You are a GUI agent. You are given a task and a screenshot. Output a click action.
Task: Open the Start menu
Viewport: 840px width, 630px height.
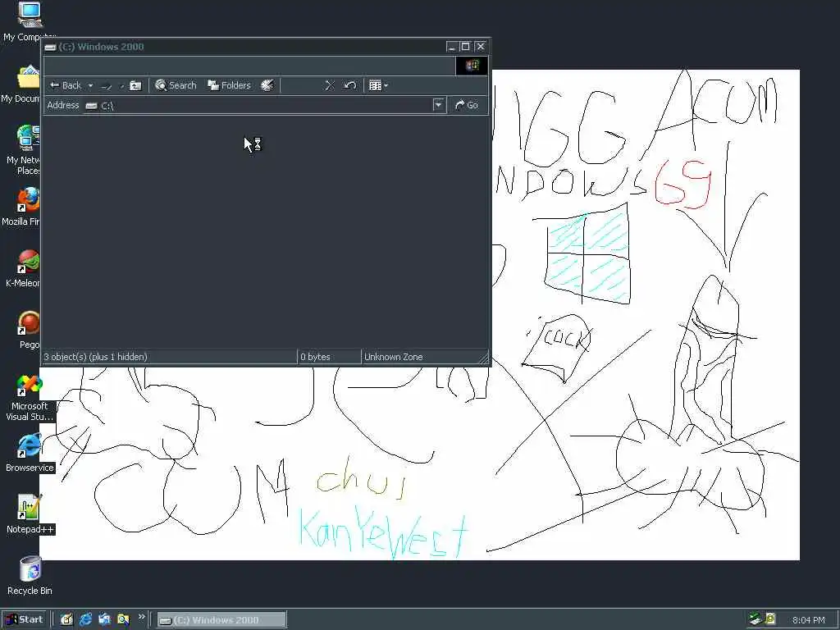24,620
